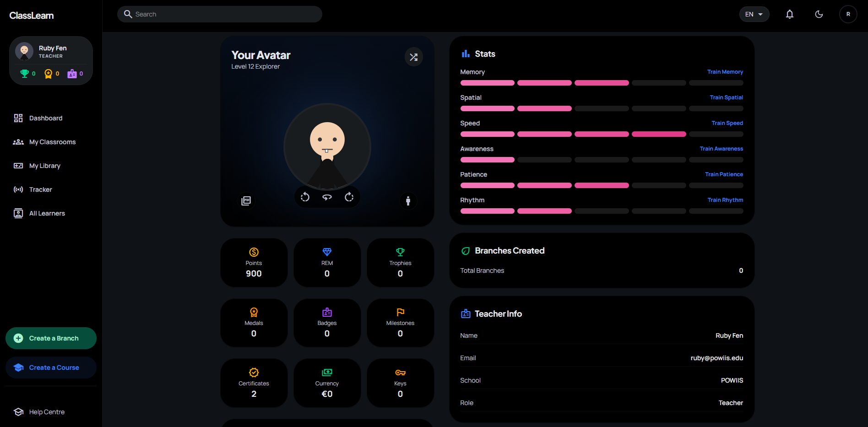This screenshot has width=868, height=427.
Task: Rotate avatar right with clockwise arrow
Action: 349,197
